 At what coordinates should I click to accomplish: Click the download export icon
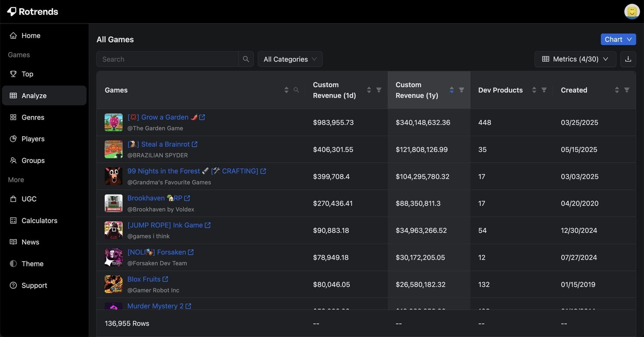(628, 59)
